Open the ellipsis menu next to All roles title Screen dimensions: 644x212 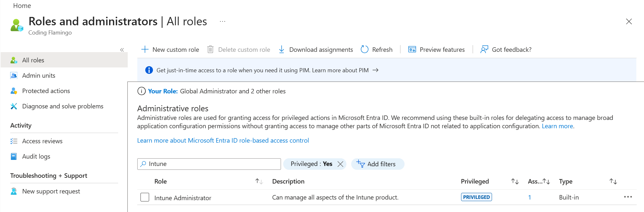[x=223, y=21]
